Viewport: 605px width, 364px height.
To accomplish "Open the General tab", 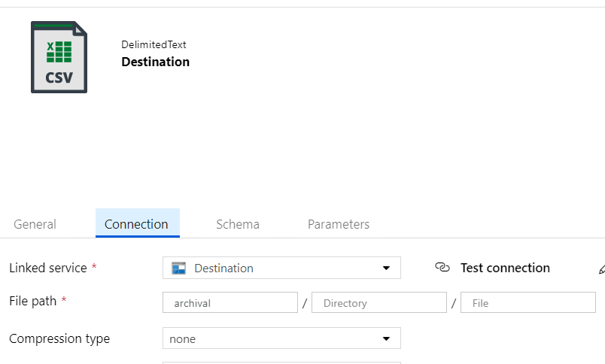I will coord(35,224).
